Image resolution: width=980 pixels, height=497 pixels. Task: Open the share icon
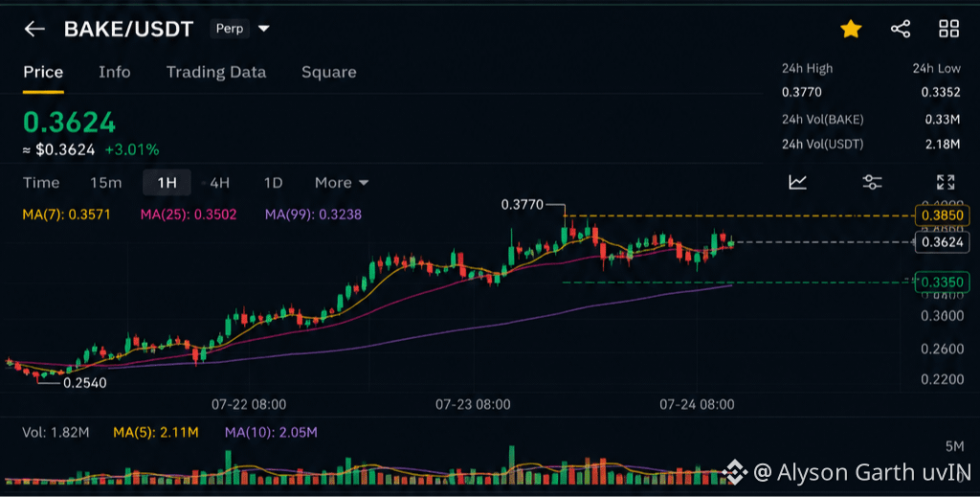pyautogui.click(x=900, y=29)
